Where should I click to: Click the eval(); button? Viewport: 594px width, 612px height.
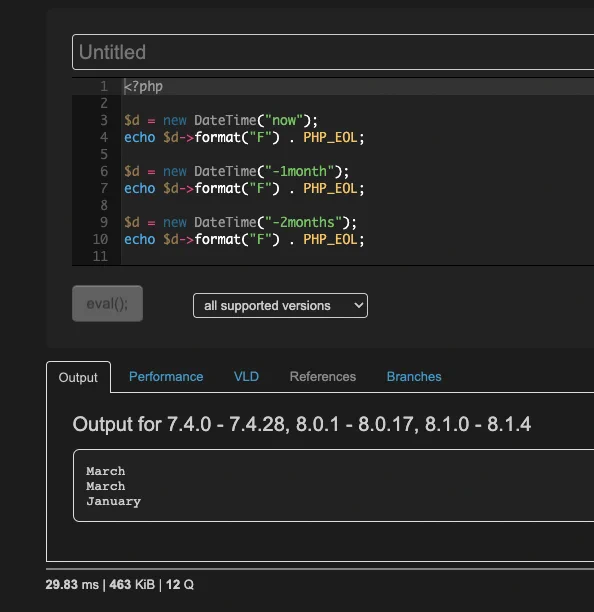(107, 304)
